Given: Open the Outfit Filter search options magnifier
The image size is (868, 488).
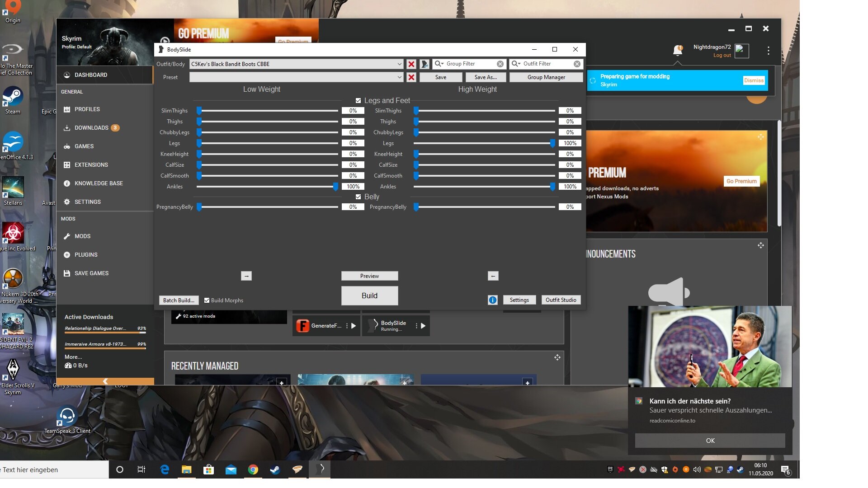Looking at the screenshot, I should coord(516,64).
